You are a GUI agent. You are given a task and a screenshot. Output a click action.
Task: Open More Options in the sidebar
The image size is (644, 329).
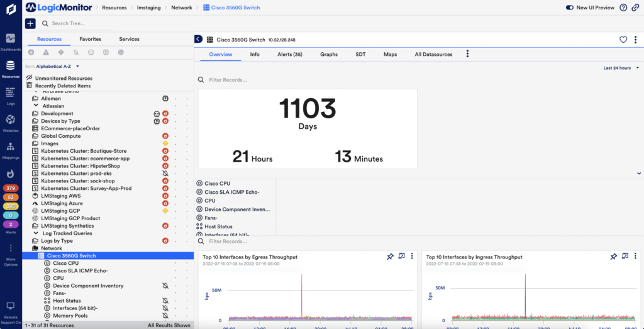point(11,255)
